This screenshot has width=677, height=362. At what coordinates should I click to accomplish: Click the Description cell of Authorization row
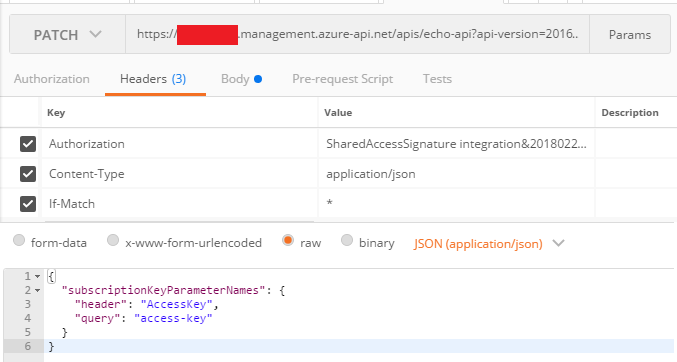click(636, 144)
